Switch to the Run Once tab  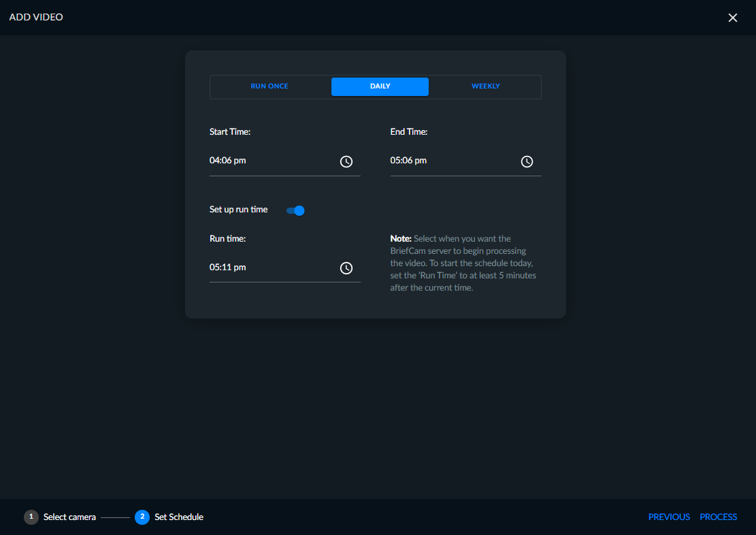pyautogui.click(x=269, y=86)
